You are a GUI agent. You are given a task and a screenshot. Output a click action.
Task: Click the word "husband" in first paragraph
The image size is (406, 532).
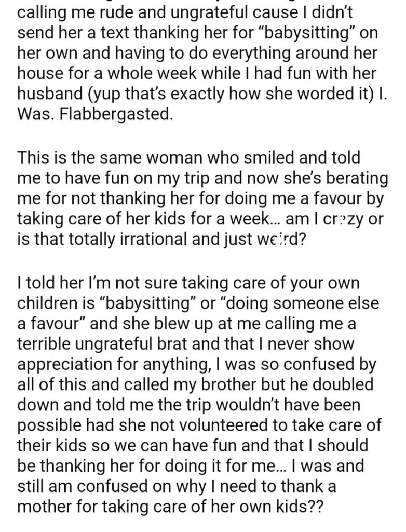[x=50, y=95]
